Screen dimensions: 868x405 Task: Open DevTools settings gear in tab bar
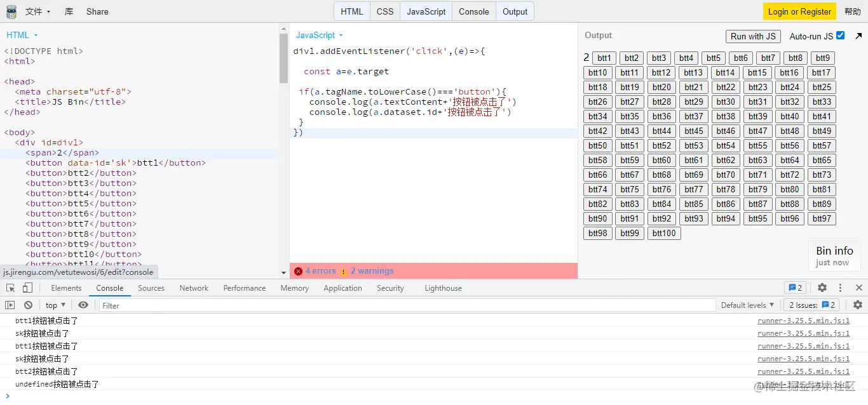tap(822, 288)
